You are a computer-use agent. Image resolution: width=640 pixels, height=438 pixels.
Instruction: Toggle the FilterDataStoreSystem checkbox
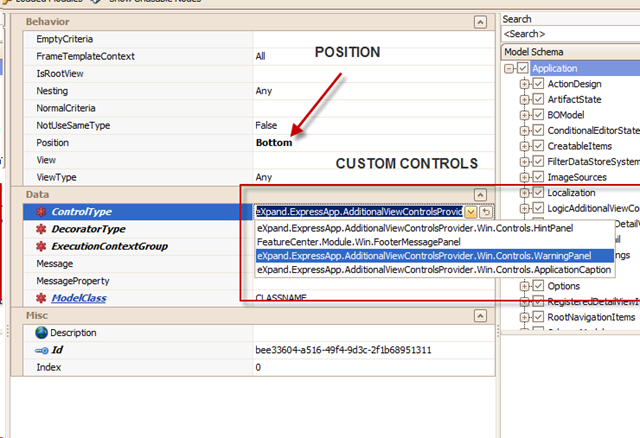(538, 162)
